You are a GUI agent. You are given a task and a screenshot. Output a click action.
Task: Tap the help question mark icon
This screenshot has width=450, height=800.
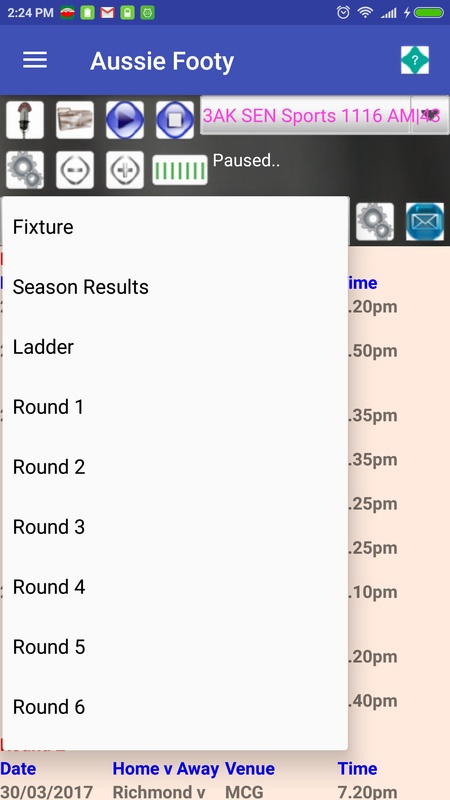[x=414, y=60]
